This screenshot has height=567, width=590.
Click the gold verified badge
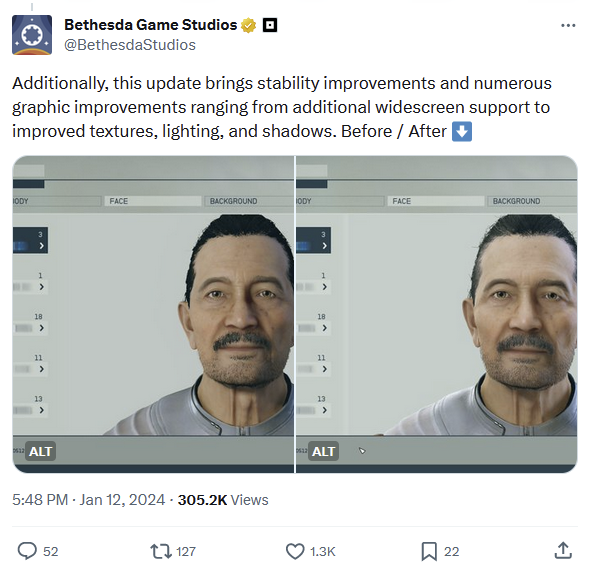click(x=249, y=26)
